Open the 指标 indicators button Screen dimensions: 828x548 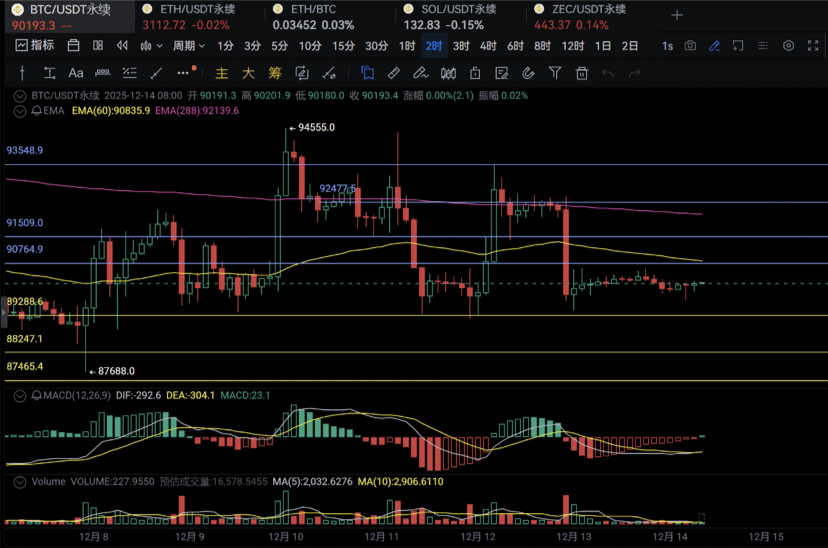[36, 46]
